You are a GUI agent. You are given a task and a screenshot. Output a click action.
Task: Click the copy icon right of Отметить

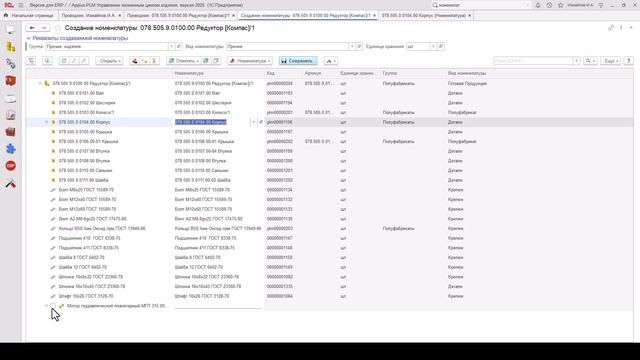point(216,61)
